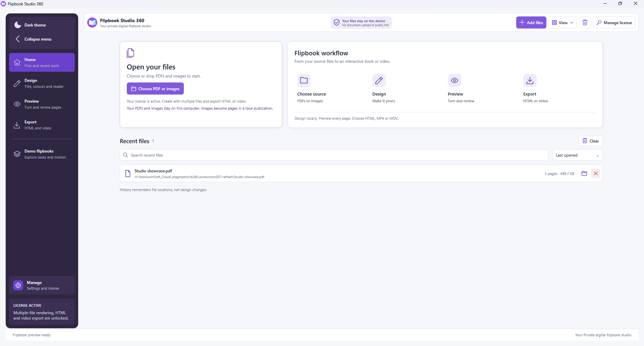Open the Last opened sort dropdown
644x346 pixels.
click(577, 155)
